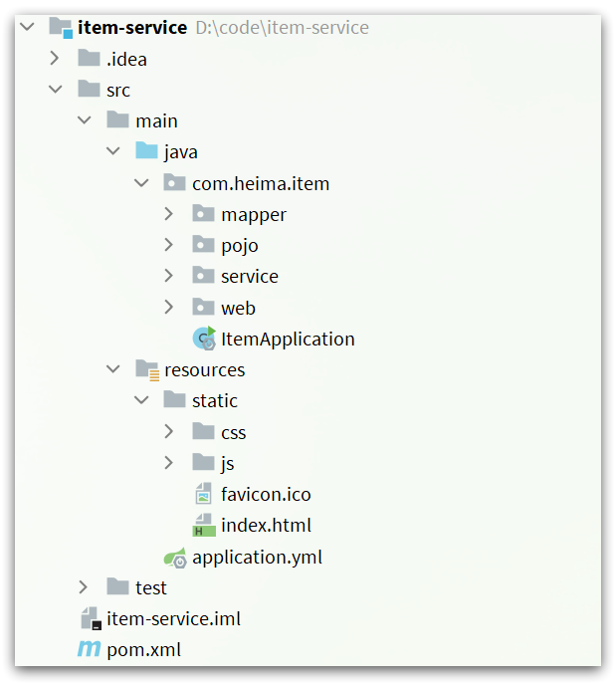Click the Maven pom.xml file icon
This screenshot has height=685, width=616.
tap(89, 650)
